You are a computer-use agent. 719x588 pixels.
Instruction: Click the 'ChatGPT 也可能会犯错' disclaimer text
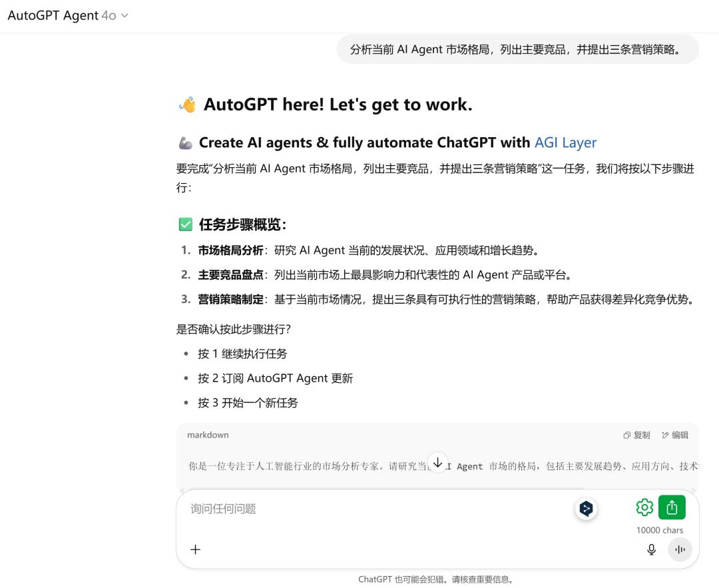coord(435,579)
